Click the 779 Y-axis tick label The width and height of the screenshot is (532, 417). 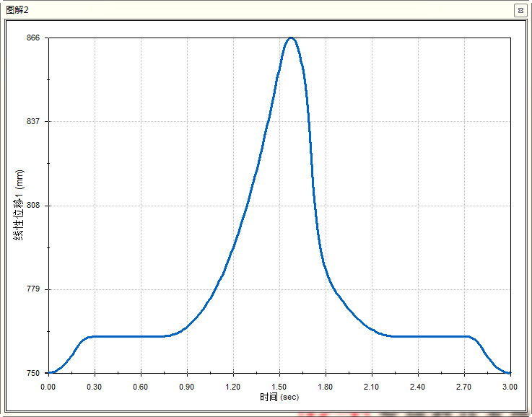(x=33, y=289)
